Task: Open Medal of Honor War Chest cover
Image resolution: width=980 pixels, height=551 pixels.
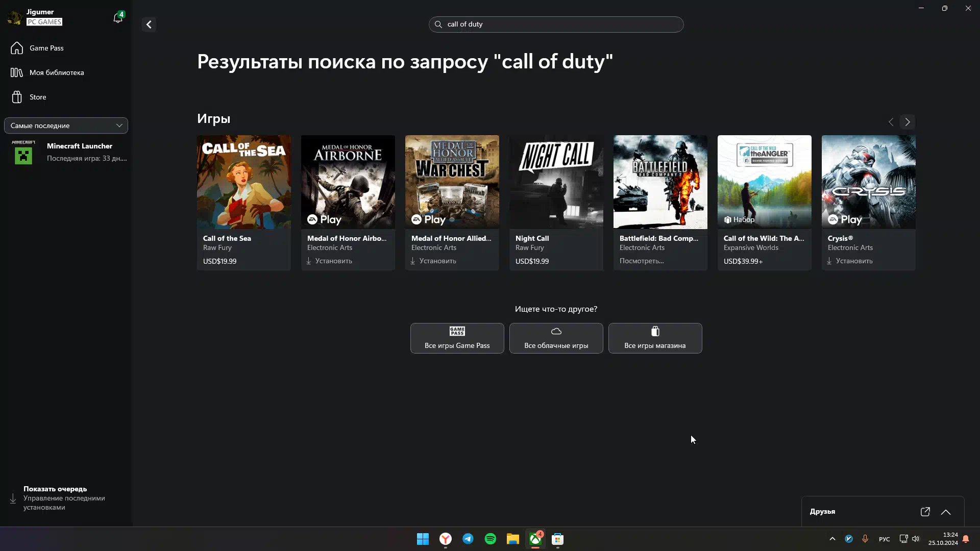Action: [452, 182]
